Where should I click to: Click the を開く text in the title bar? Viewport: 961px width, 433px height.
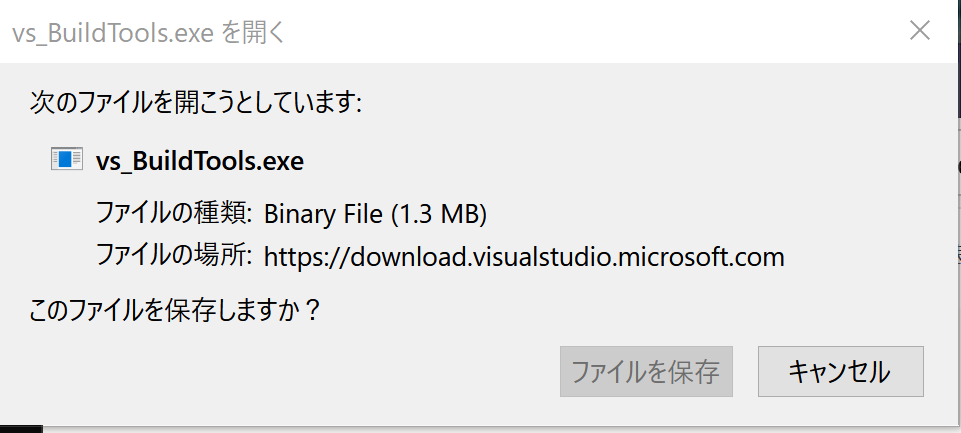tap(253, 33)
